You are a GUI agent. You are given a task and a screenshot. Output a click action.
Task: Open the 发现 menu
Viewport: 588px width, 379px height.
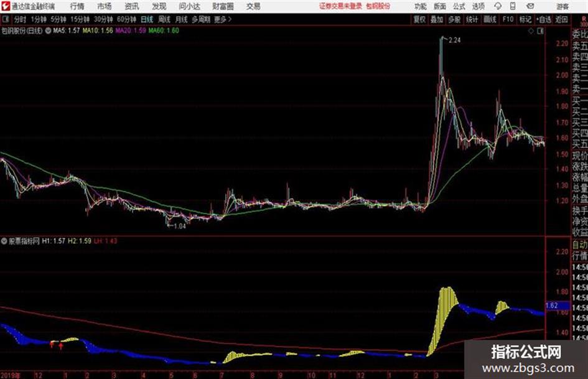159,6
